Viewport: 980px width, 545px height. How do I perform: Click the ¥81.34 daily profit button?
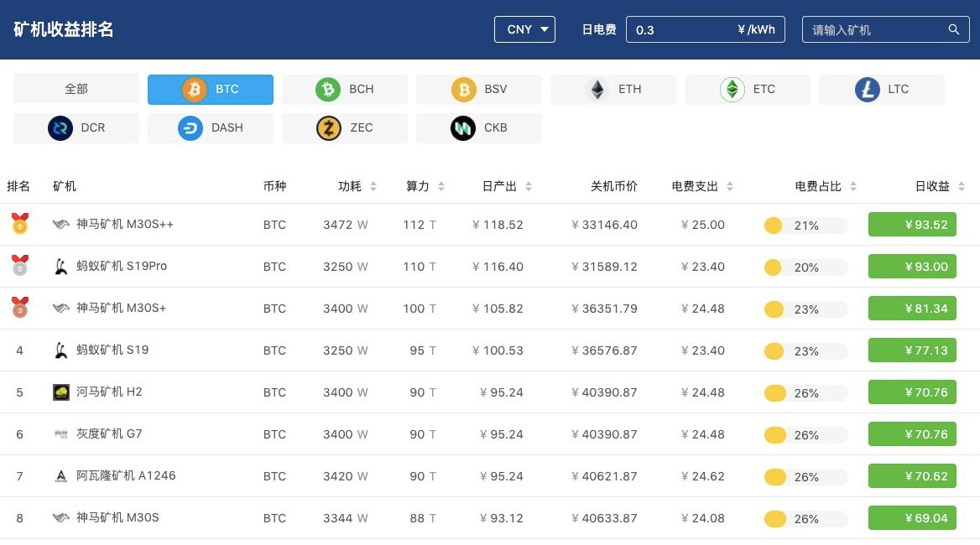(912, 309)
